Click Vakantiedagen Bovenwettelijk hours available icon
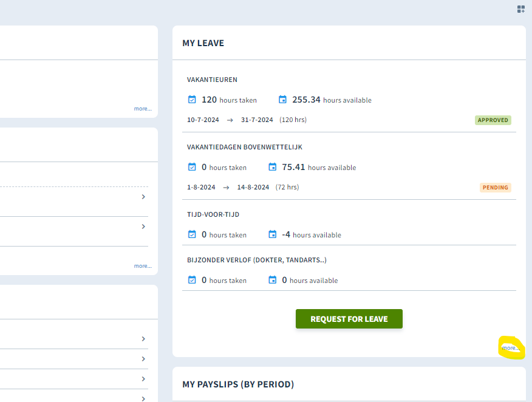The height and width of the screenshot is (402, 532). click(x=273, y=167)
